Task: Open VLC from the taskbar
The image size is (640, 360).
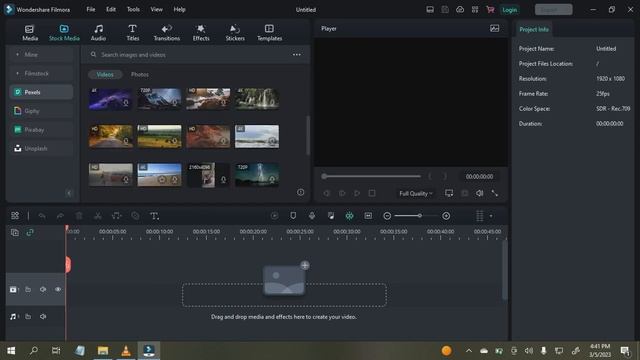Action: point(126,351)
